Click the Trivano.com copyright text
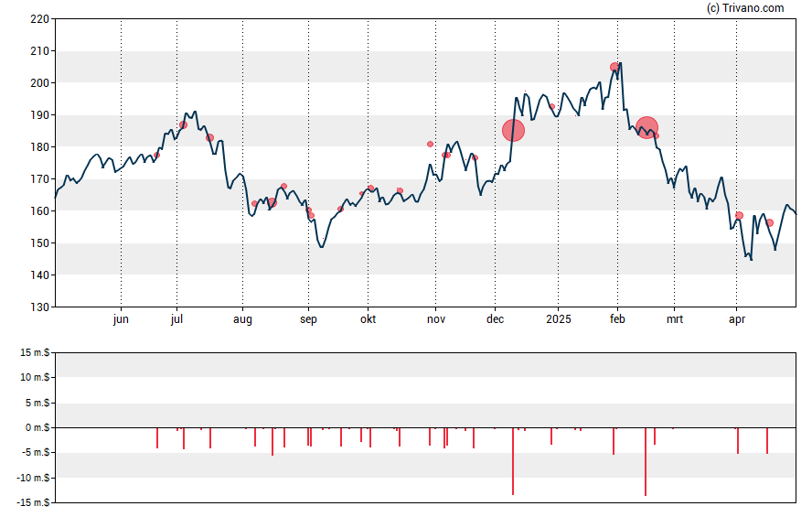The width and height of the screenshot is (812, 517). click(745, 7)
